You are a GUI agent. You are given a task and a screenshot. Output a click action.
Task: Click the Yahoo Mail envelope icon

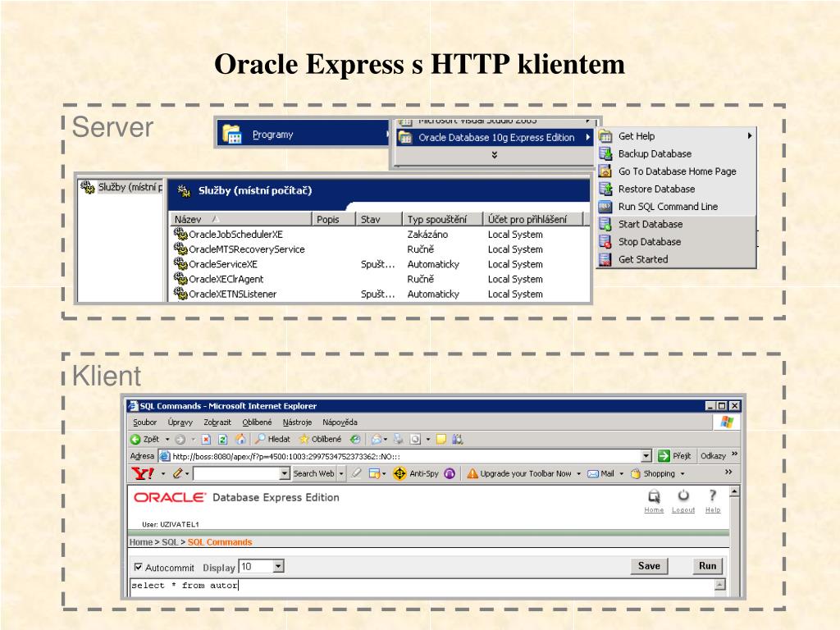click(593, 473)
